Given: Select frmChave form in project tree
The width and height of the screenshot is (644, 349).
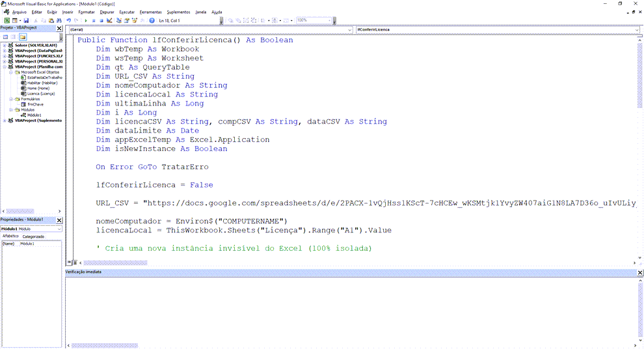Looking at the screenshot, I should click(x=34, y=104).
